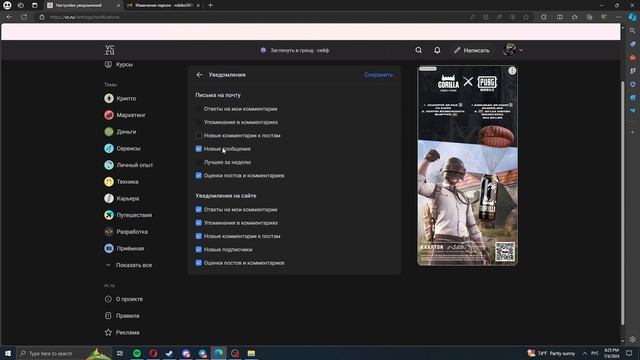Enable email Ответы на мои комментарии checkbox
640x360 pixels.
[199, 109]
